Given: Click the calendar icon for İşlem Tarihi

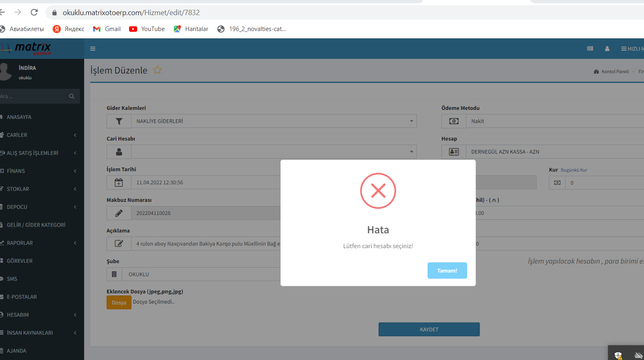Looking at the screenshot, I should 119,183.
